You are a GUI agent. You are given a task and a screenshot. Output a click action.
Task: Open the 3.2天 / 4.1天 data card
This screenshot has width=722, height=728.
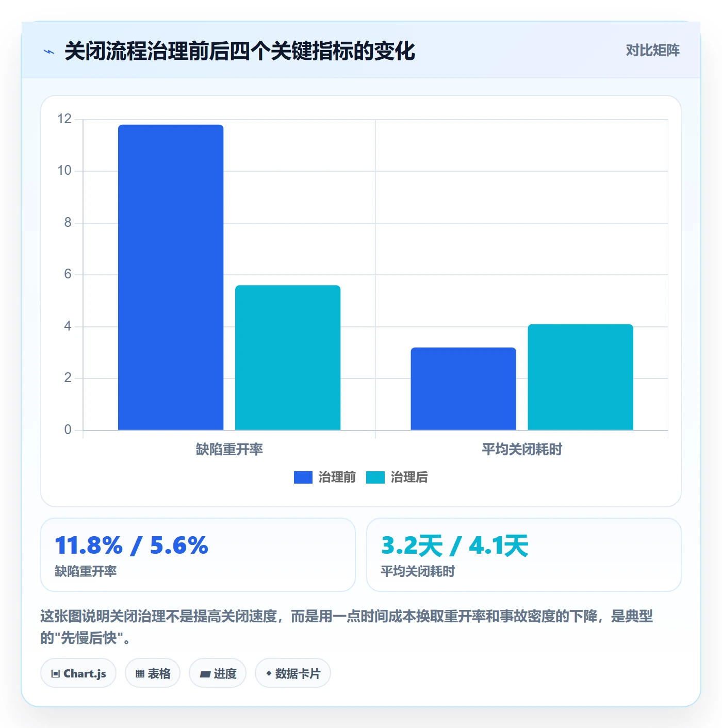click(x=524, y=555)
